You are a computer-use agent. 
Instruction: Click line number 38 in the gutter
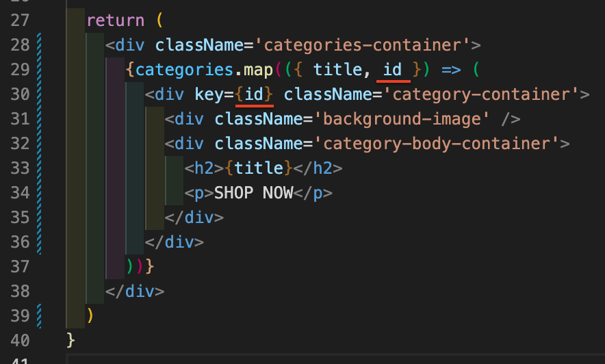click(x=20, y=291)
